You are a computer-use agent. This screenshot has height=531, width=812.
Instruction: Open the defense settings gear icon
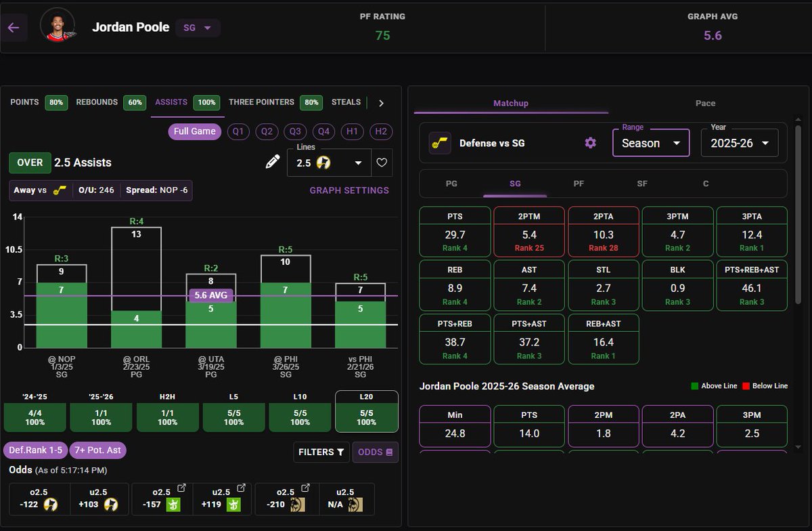tap(591, 143)
